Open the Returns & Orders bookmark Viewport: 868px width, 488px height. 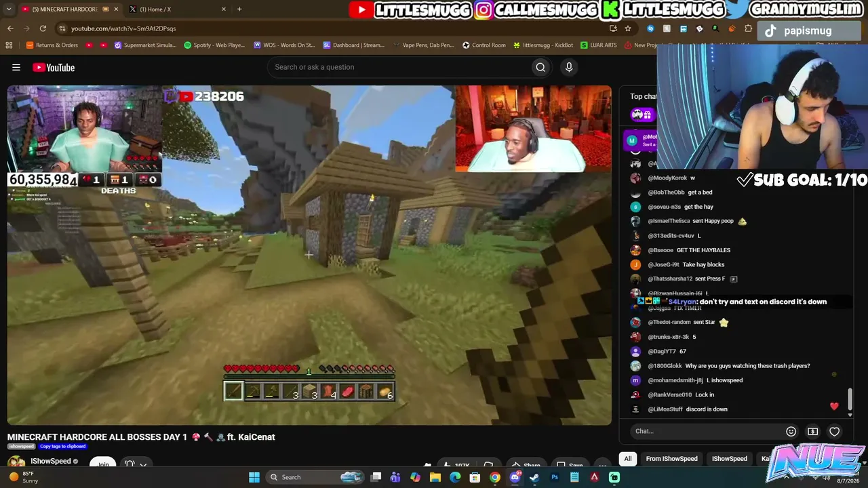[x=52, y=45]
